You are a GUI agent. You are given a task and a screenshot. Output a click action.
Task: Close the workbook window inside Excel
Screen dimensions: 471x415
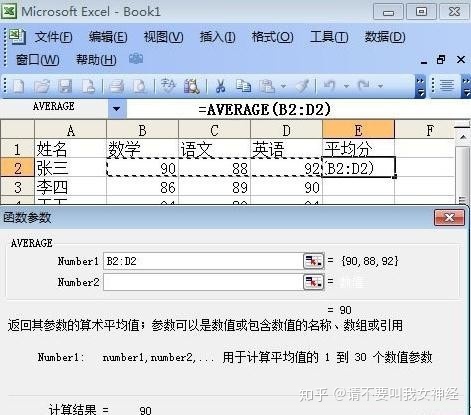pos(461,60)
